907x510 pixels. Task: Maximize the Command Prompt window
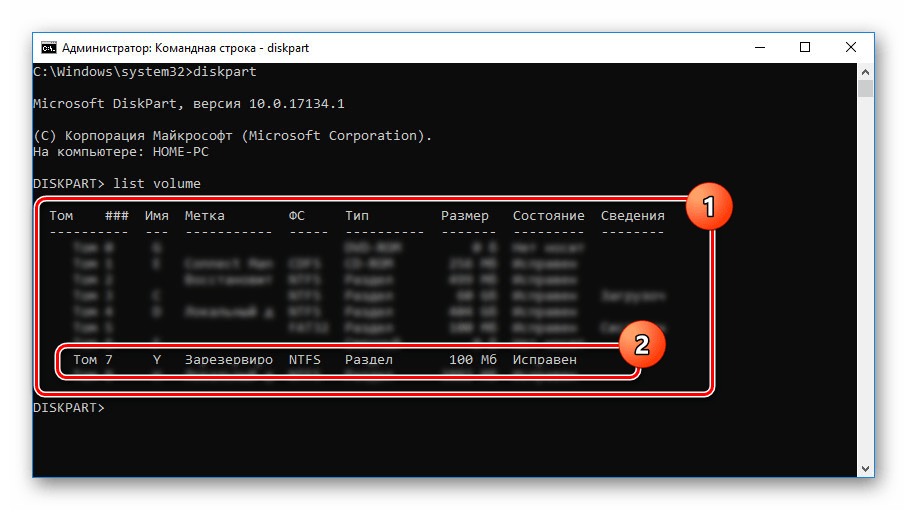click(805, 47)
